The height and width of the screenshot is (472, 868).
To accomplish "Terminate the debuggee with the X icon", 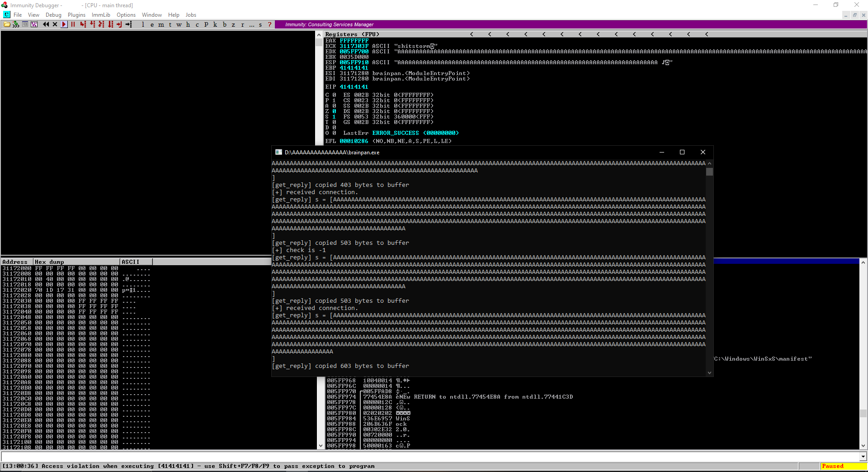I will pos(55,24).
